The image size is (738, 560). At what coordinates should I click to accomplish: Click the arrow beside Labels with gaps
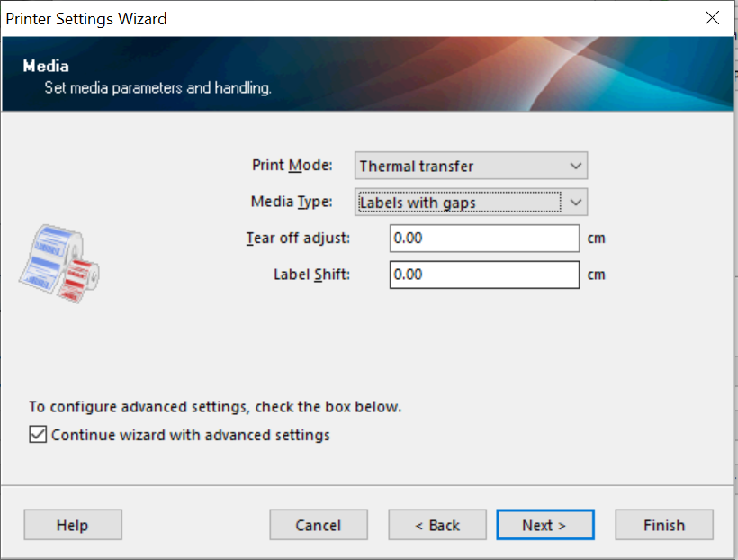[x=577, y=203]
